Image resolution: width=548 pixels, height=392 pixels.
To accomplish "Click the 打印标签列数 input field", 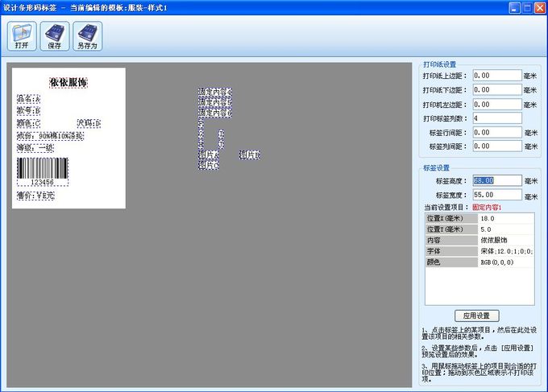I will 497,118.
